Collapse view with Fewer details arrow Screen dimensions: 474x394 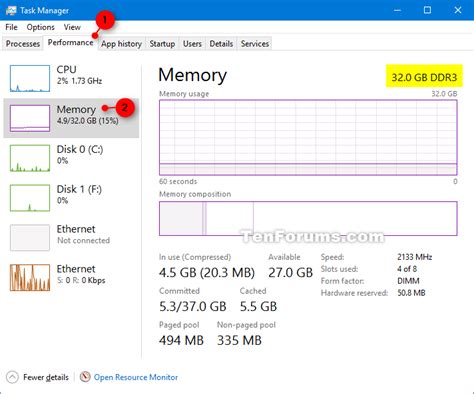click(12, 377)
